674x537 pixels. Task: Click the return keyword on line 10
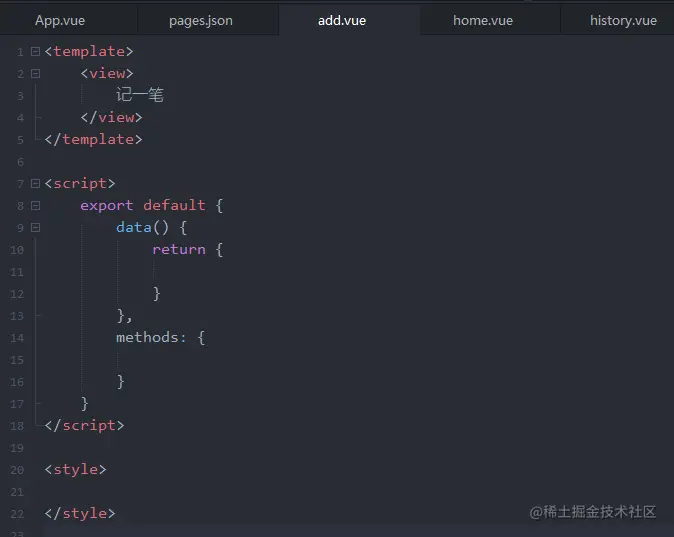click(x=179, y=249)
